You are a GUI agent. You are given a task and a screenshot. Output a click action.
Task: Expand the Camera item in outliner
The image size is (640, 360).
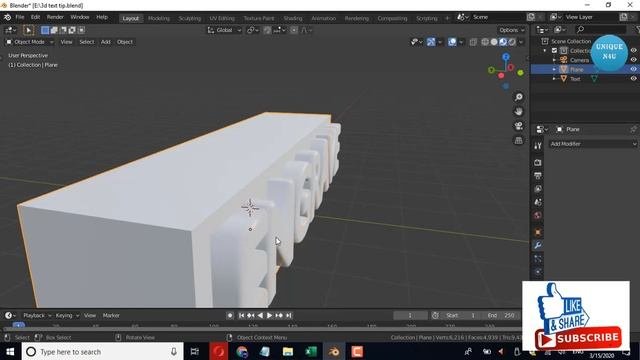(554, 60)
